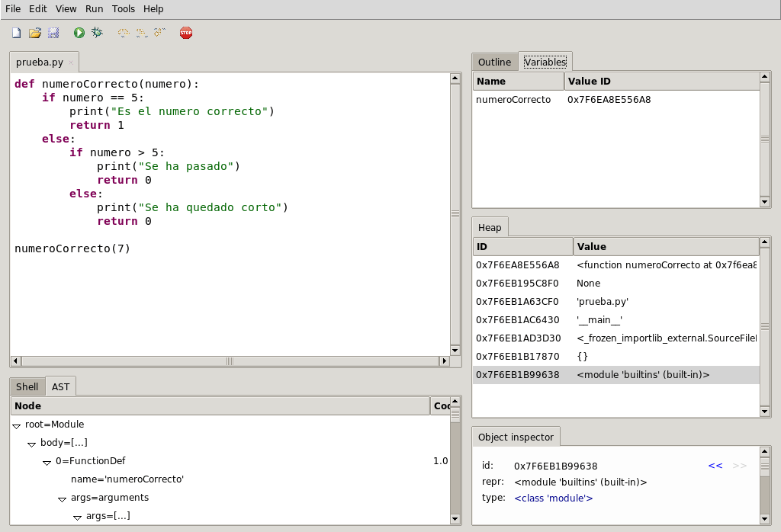Click the red Stop sign icon
The height and width of the screenshot is (532, 781).
pos(186,33)
